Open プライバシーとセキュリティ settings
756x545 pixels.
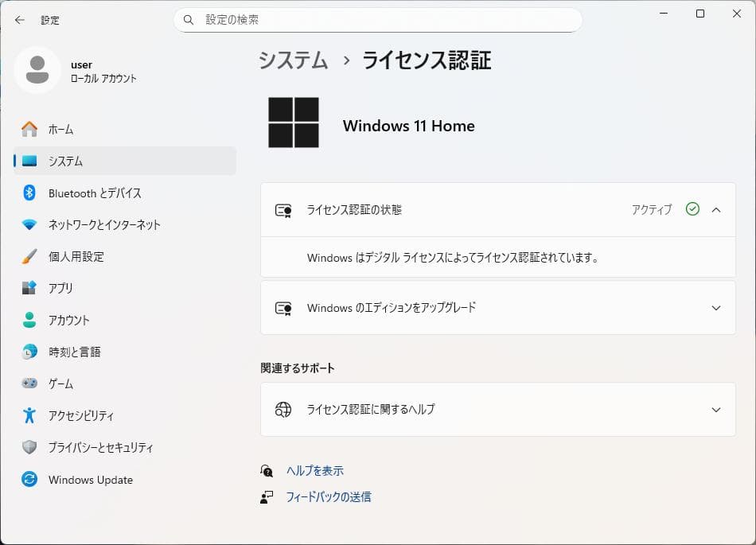(x=125, y=447)
